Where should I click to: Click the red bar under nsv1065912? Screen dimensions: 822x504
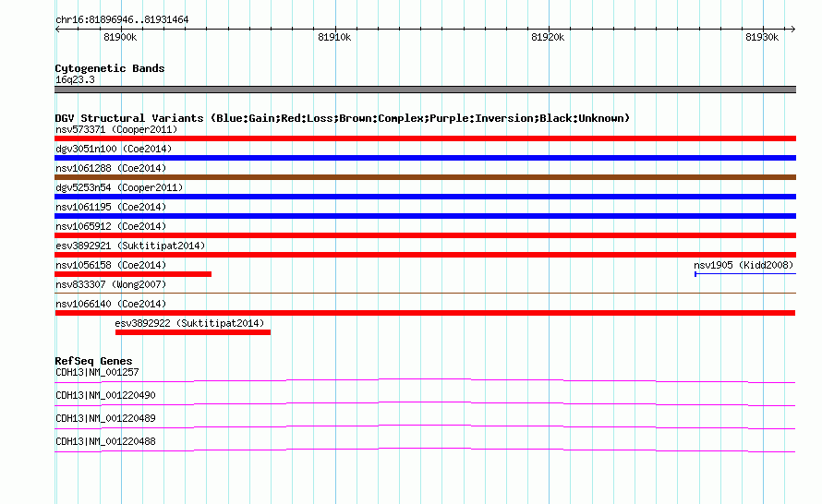tap(425, 235)
